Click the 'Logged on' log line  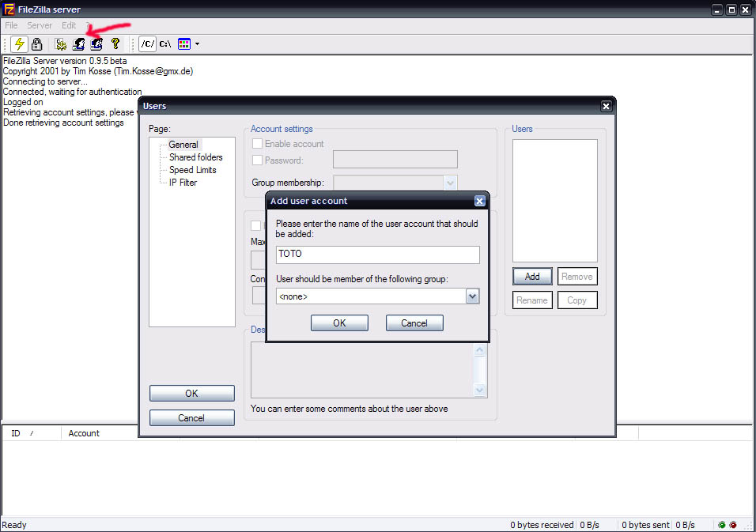pos(23,102)
